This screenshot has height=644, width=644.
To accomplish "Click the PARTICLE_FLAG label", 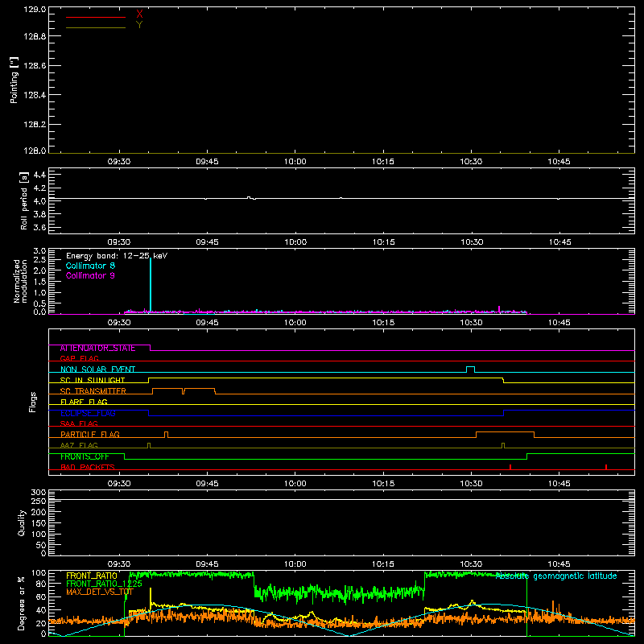I will [x=90, y=435].
